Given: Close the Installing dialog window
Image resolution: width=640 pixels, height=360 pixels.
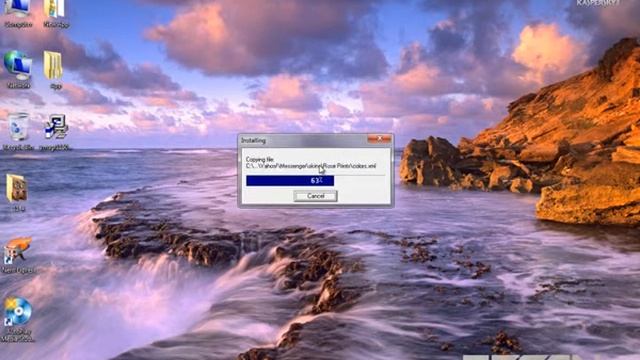Looking at the screenshot, I should 379,139.
